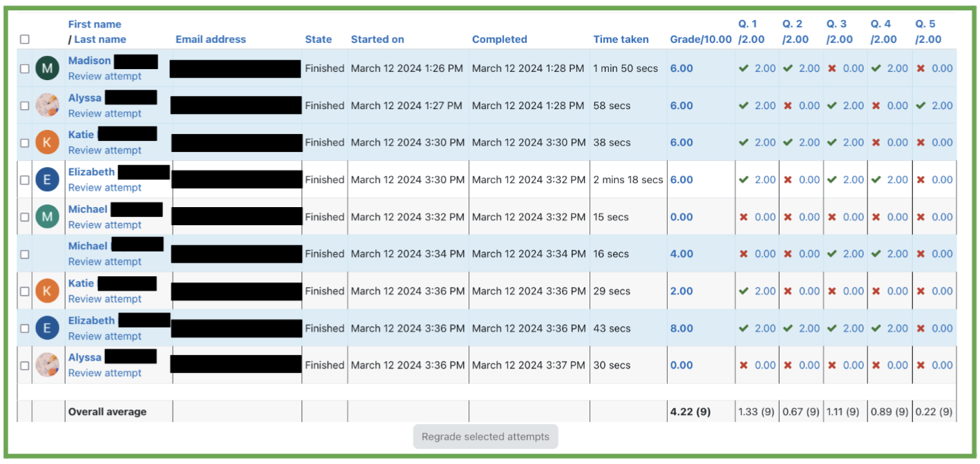
Task: Select the checkbox for Madison's attempt
Action: pos(25,69)
